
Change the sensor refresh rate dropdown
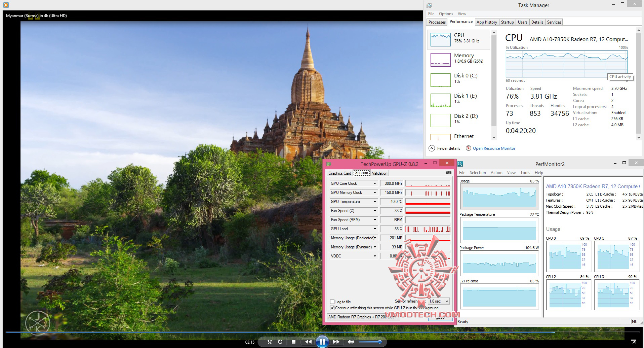pyautogui.click(x=439, y=301)
